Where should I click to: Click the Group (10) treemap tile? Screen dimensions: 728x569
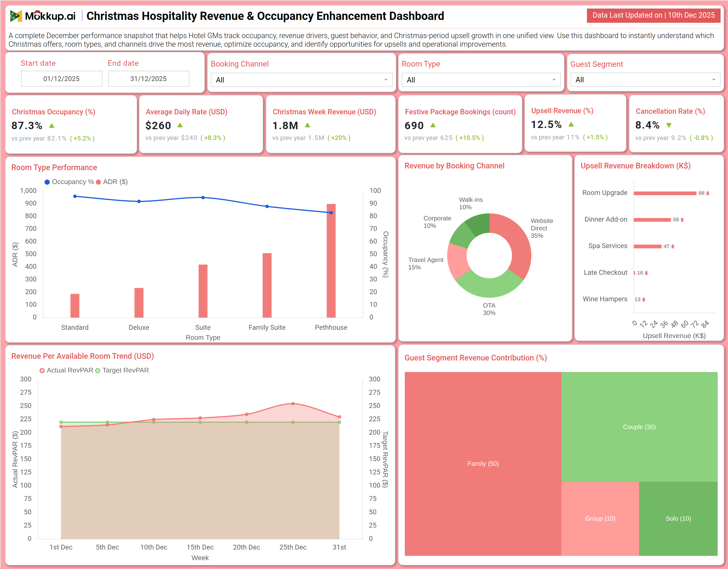pos(600,519)
